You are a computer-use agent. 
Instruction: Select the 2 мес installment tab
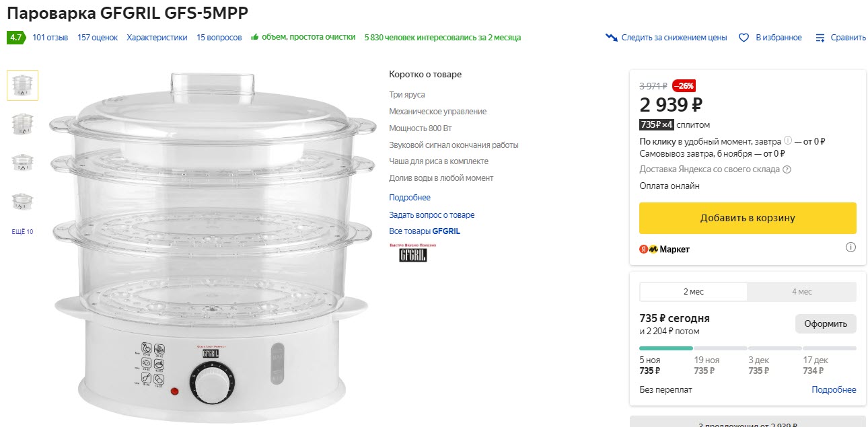[x=693, y=292]
